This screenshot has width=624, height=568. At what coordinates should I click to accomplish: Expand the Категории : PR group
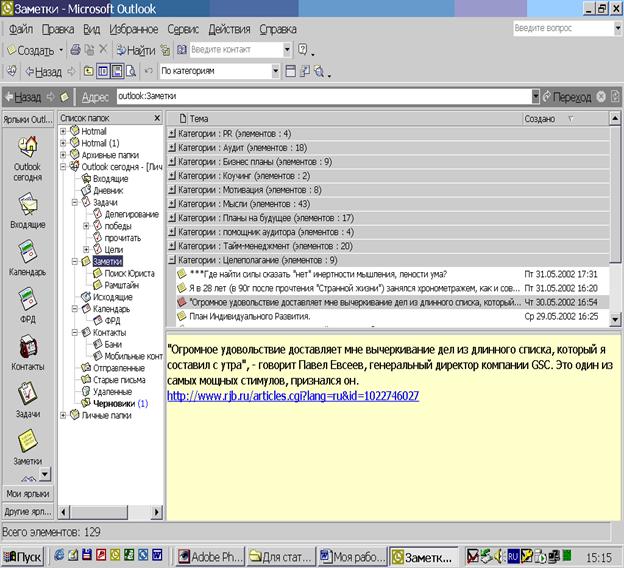172,133
